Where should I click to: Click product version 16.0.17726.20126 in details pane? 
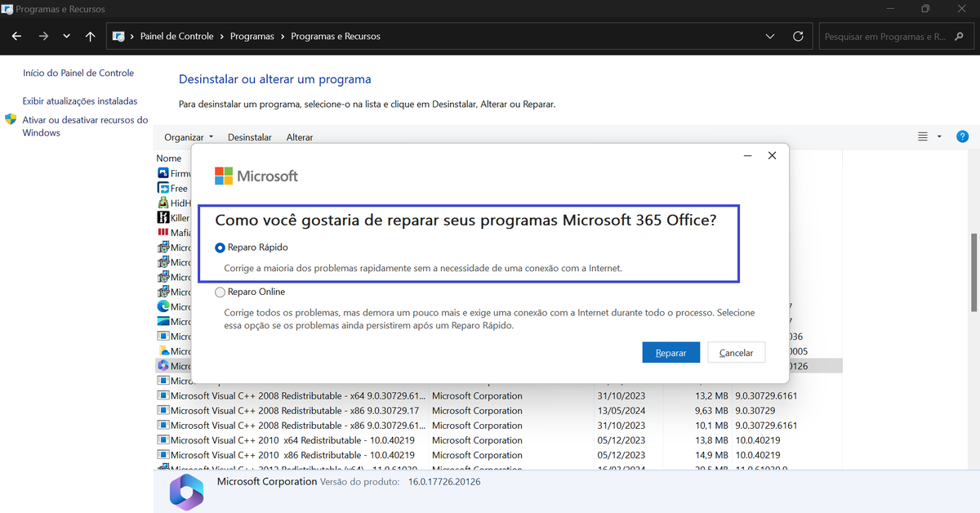click(444, 482)
